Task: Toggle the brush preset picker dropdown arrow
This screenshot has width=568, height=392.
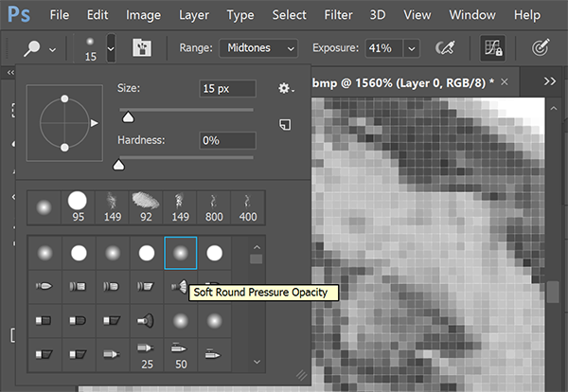Action: (111, 48)
